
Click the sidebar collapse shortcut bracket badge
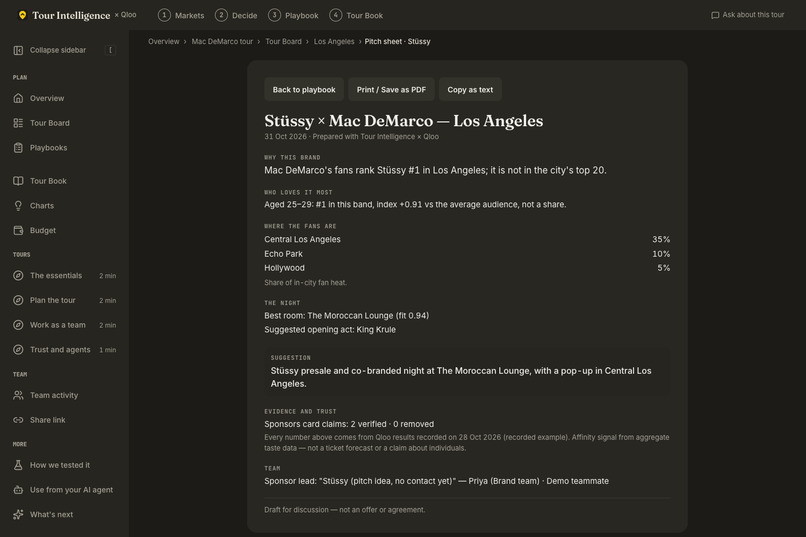coord(110,50)
